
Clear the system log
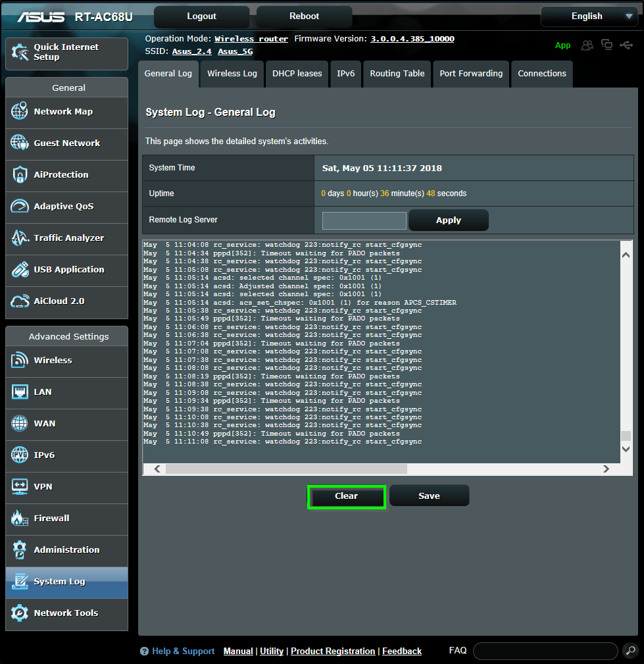pos(347,496)
